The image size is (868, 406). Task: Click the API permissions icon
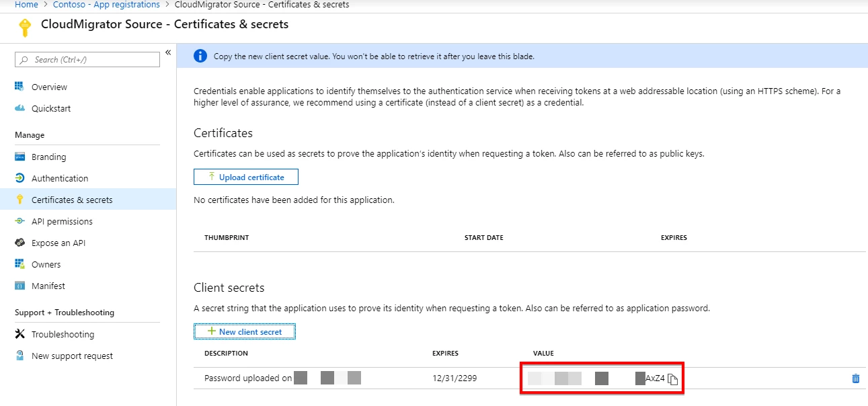(19, 221)
